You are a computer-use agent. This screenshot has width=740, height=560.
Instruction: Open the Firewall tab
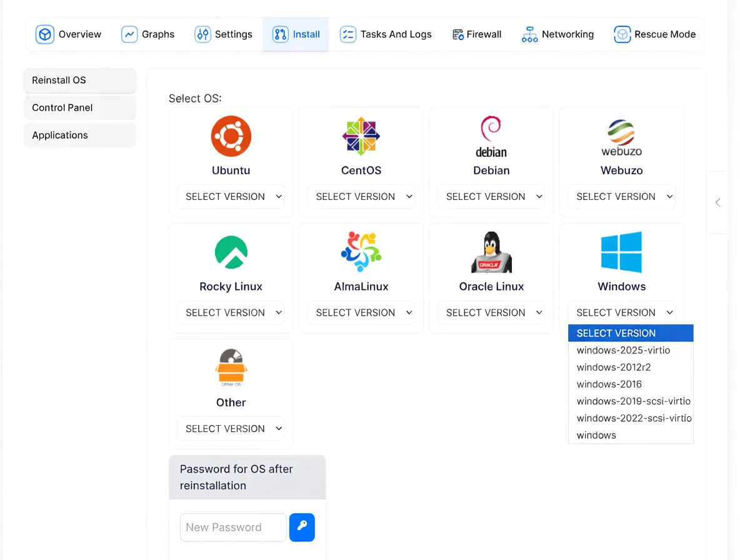pos(477,34)
